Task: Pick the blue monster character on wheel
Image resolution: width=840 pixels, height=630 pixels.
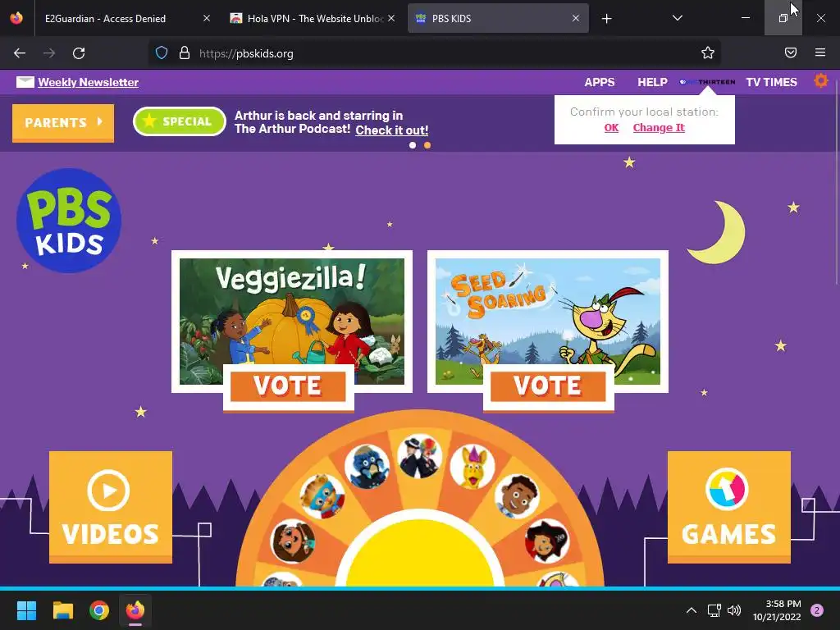Action: tap(367, 466)
